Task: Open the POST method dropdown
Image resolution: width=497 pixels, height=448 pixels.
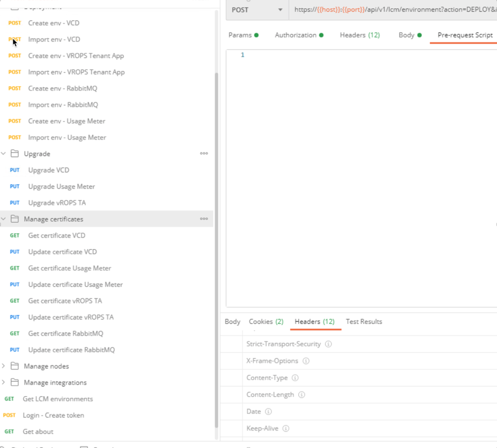Action: tap(257, 10)
